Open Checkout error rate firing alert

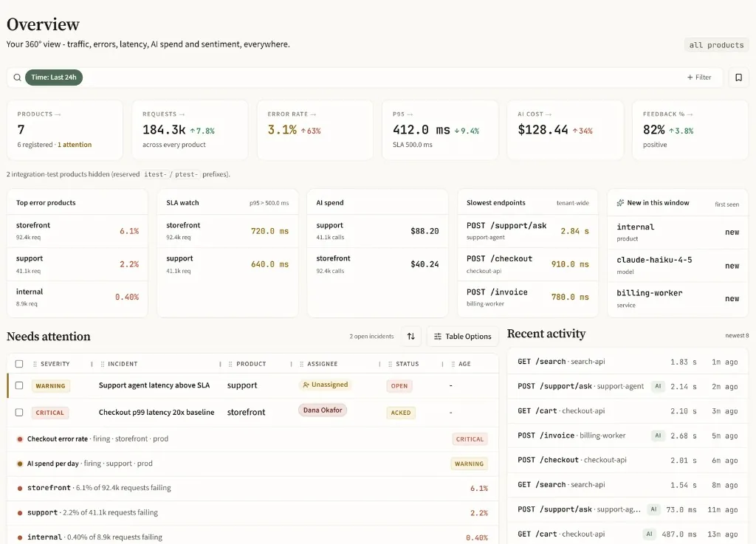pyautogui.click(x=252, y=439)
